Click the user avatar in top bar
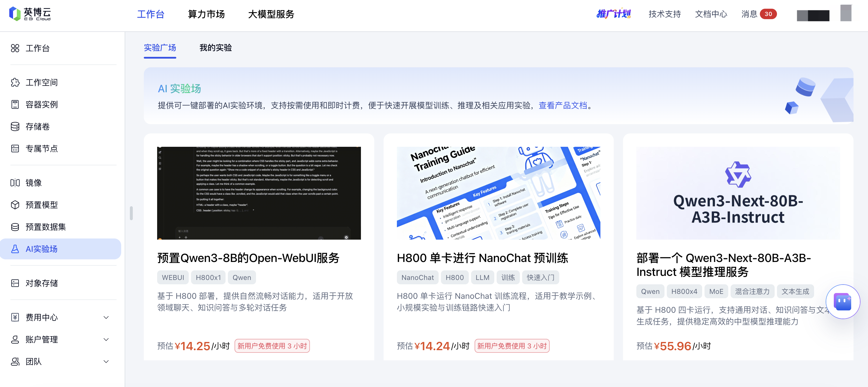868x387 pixels. click(x=845, y=13)
